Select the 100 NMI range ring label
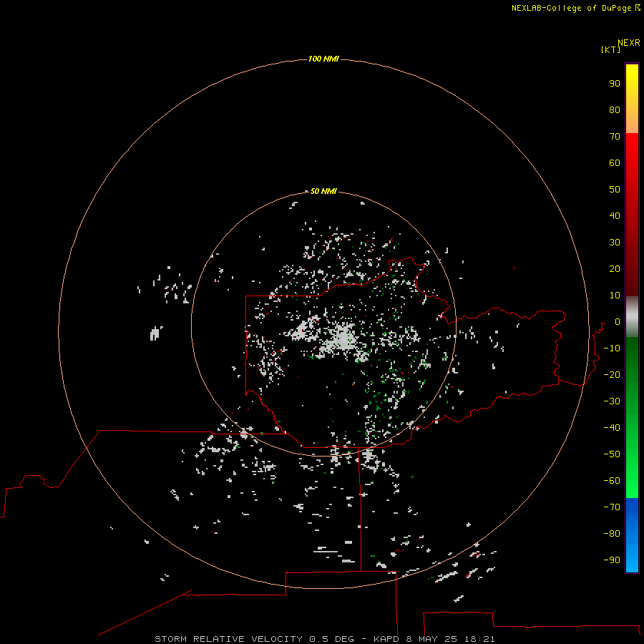This screenshot has height=644, width=644. coord(323,59)
